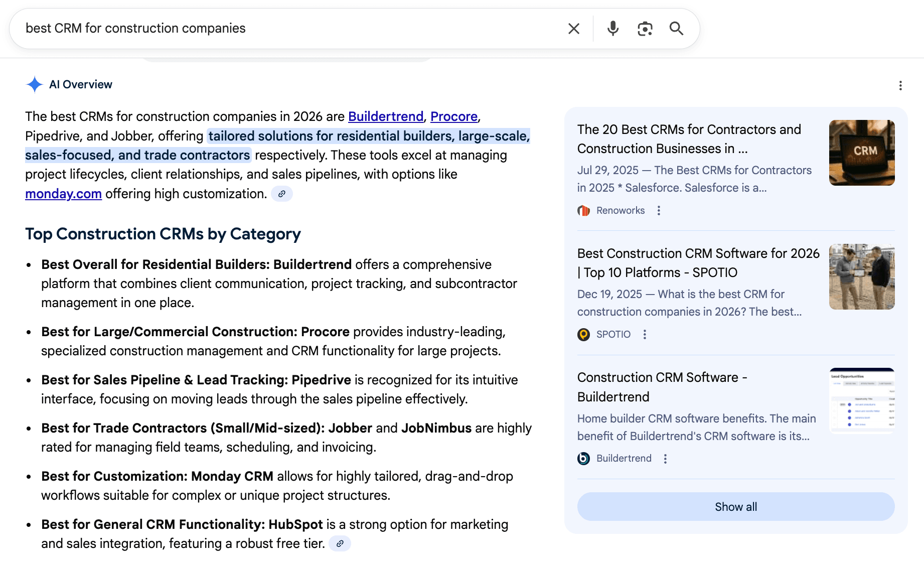Open the Procore link in the summary
The image size is (924, 563).
coord(453,116)
